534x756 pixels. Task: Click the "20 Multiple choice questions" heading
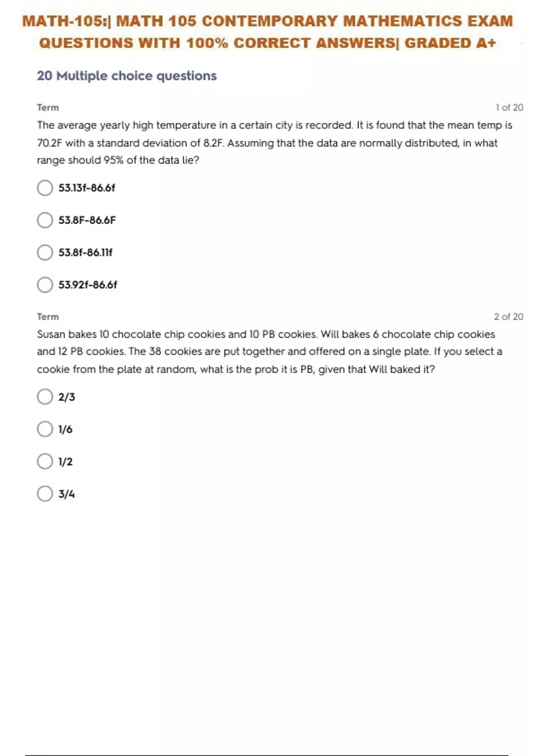point(127,76)
